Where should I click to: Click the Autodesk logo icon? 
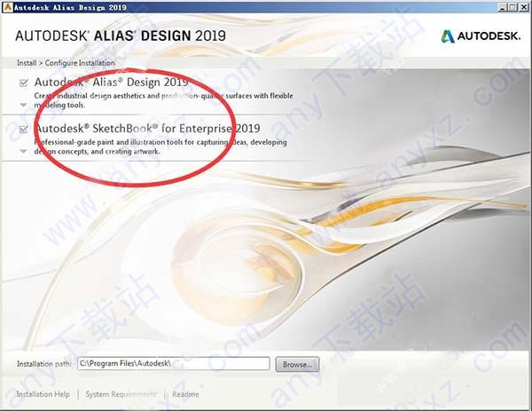coord(448,36)
